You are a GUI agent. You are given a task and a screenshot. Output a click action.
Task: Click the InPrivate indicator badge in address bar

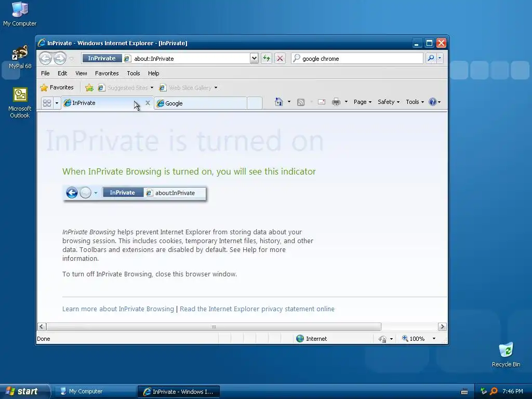(x=102, y=58)
